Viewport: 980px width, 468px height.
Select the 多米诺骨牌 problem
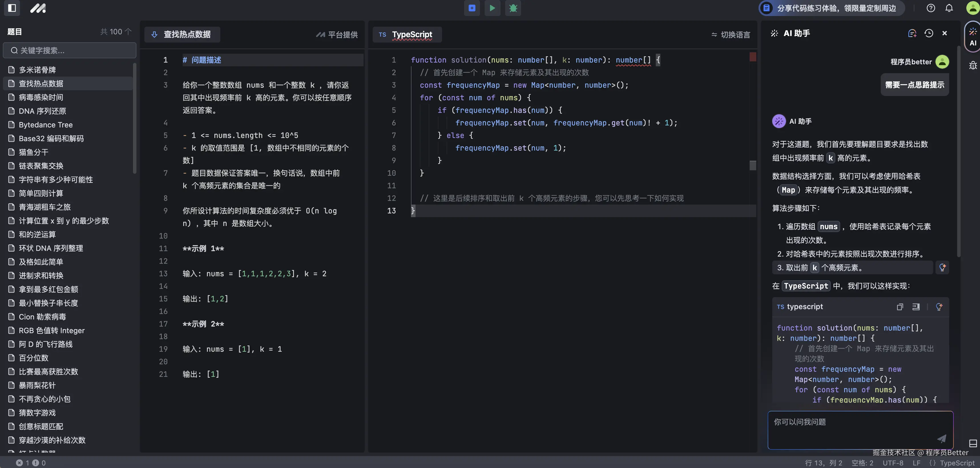click(37, 70)
